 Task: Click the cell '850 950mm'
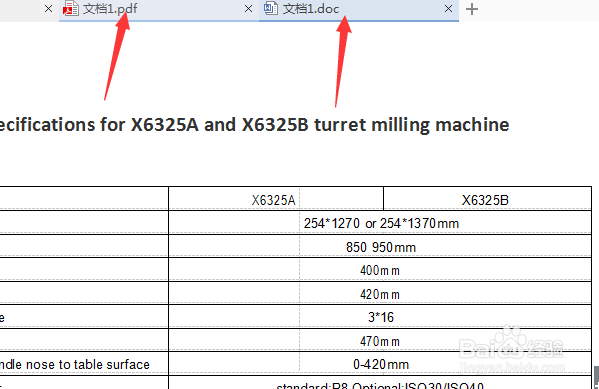380,246
